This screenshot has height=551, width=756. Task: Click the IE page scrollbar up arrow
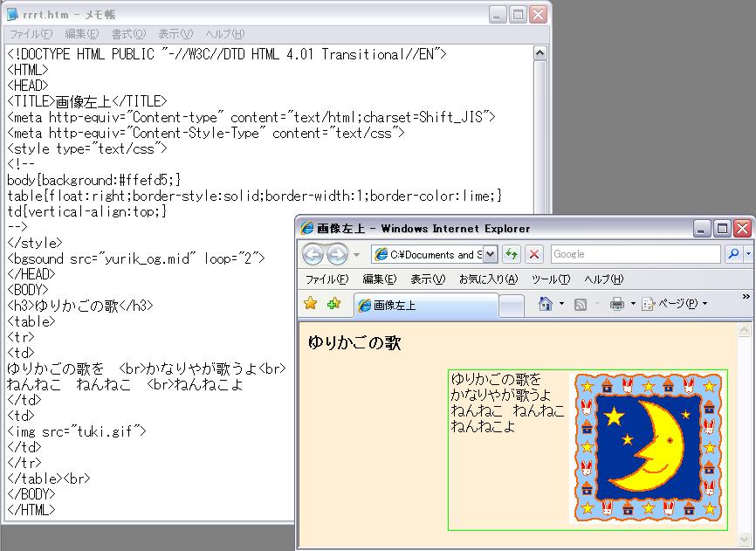(x=745, y=330)
